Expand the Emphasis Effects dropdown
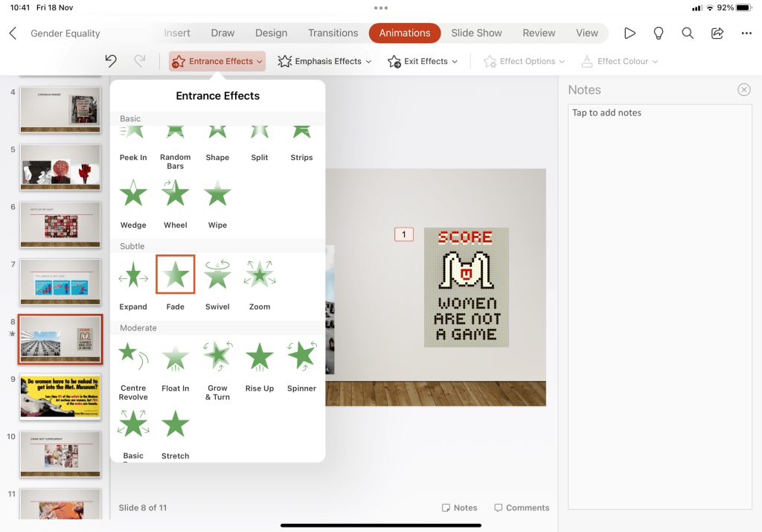762x532 pixels. [x=324, y=61]
